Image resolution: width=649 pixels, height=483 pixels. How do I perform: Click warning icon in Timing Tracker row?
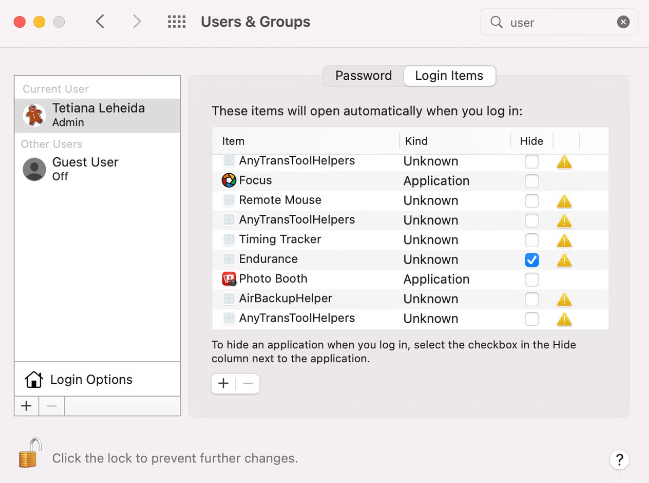[x=564, y=241]
